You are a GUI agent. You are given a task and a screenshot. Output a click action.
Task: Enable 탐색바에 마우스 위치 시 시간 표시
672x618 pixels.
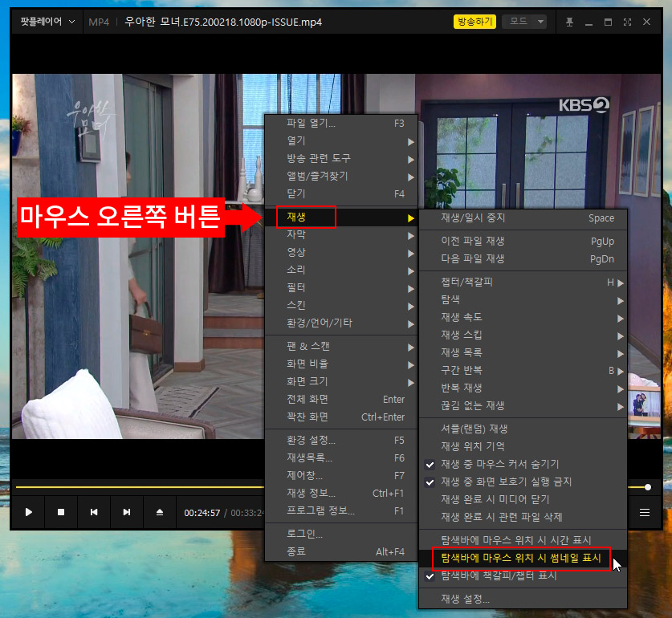point(523,540)
